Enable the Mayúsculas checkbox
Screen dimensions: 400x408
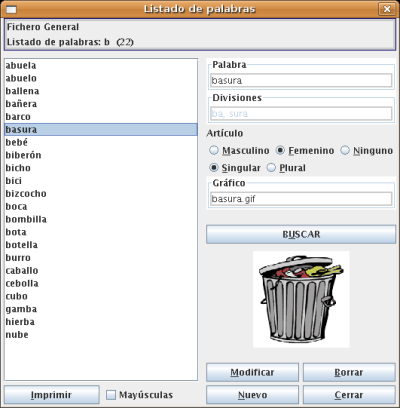[x=111, y=395]
